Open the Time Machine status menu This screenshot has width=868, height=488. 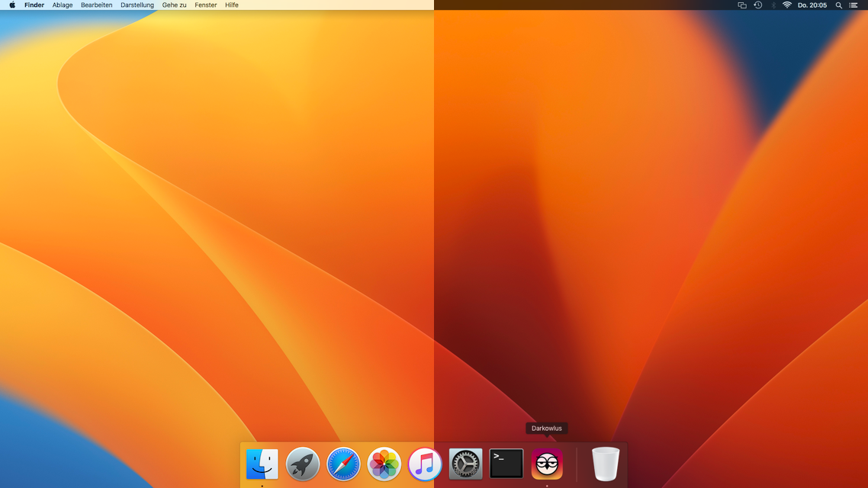click(x=757, y=5)
